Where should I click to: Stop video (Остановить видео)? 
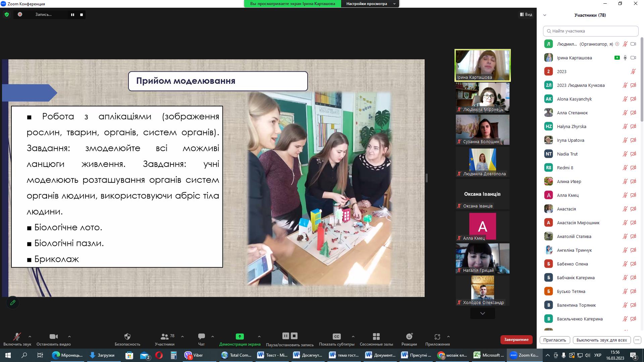click(53, 337)
